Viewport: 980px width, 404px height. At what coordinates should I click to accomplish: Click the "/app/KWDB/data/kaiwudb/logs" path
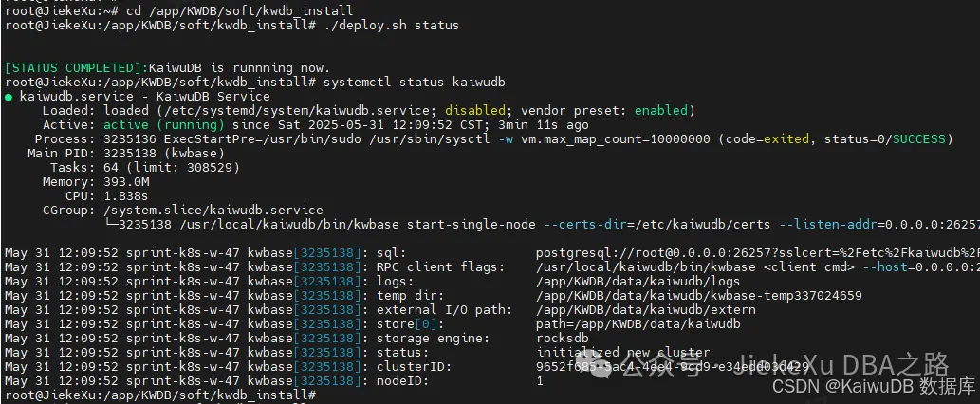[638, 281]
